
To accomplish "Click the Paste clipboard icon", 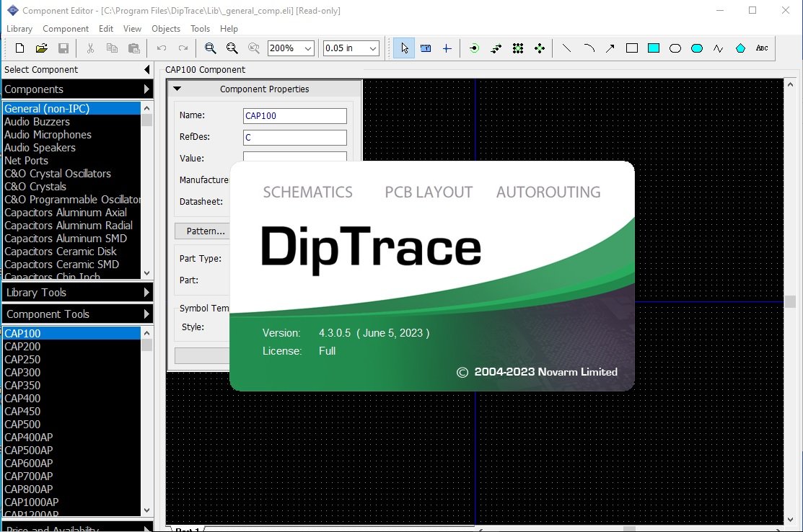I will point(133,48).
